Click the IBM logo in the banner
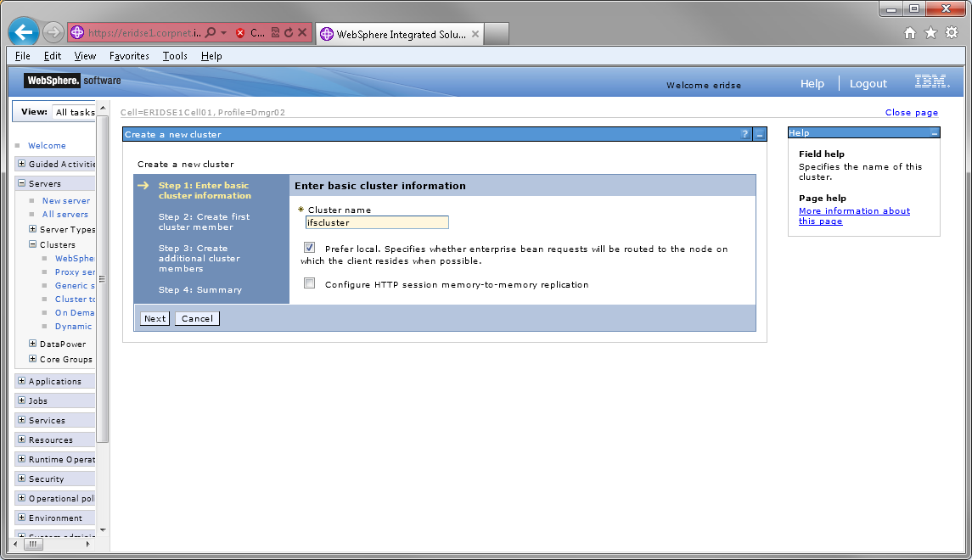This screenshot has height=560, width=972. [x=932, y=81]
